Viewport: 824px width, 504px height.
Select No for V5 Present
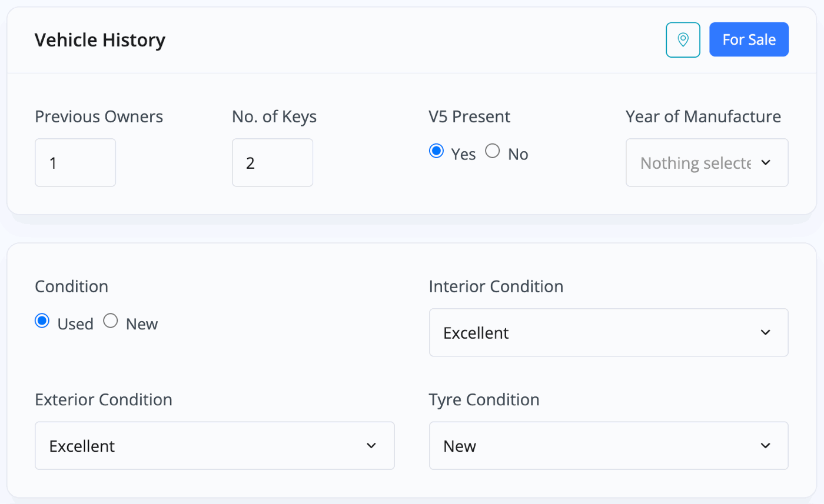(492, 151)
